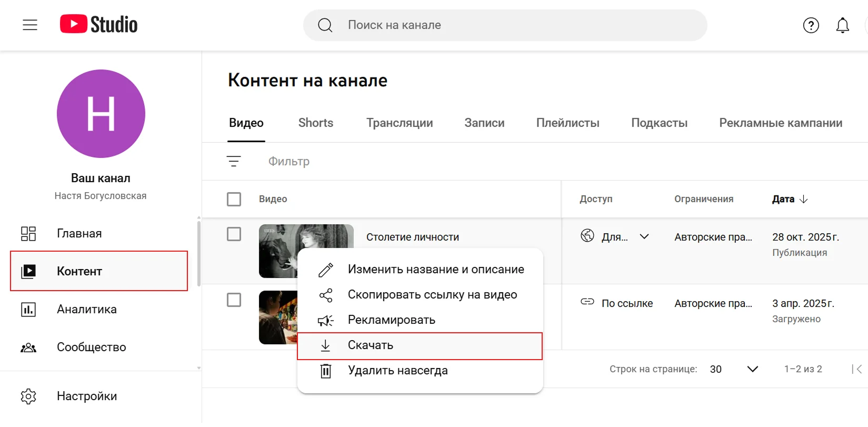This screenshot has width=868, height=427.
Task: Open the Community section in sidebar
Action: point(91,347)
